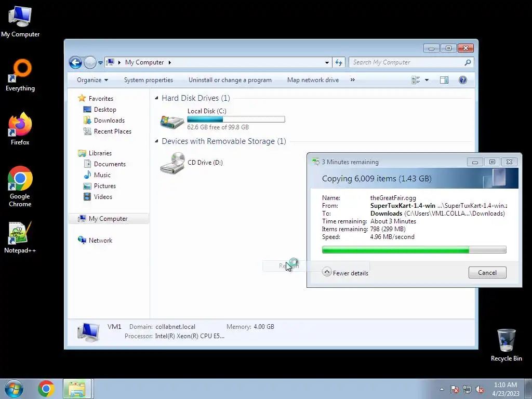This screenshot has width=532, height=399.
Task: Open Documents library
Action: (x=110, y=164)
